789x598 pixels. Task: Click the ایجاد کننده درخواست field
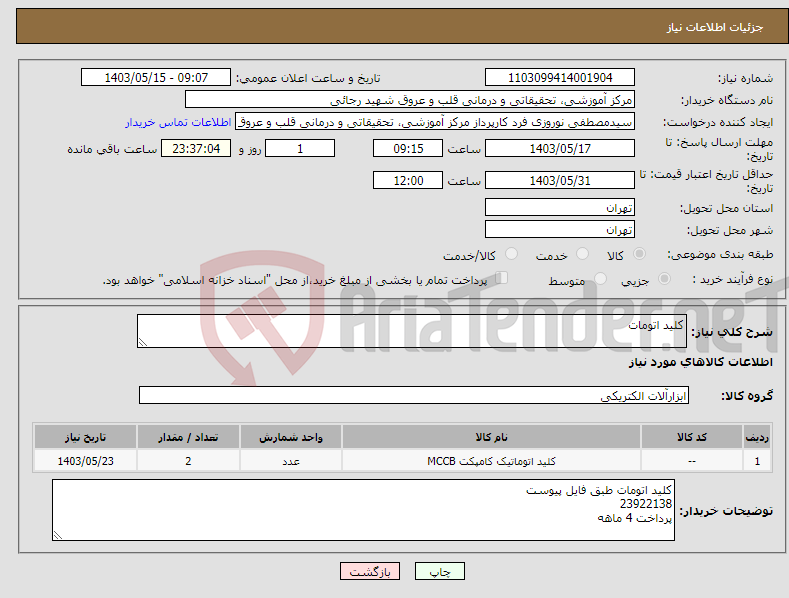click(435, 122)
